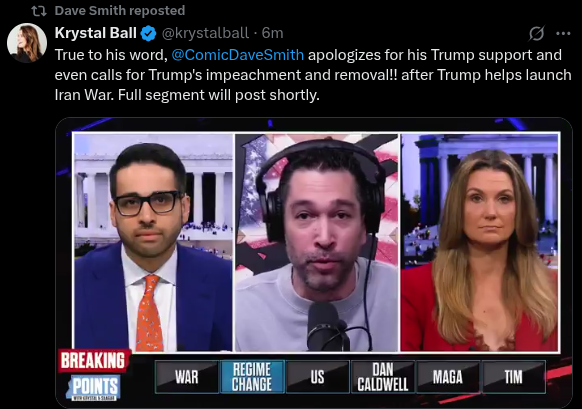Select the highlighted REGIME CHANGE tab
Image resolution: width=582 pixels, height=409 pixels.
tap(252, 377)
